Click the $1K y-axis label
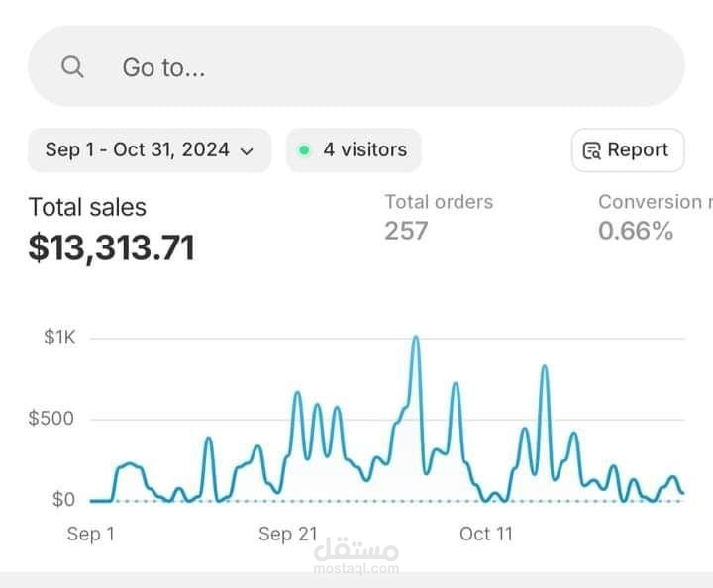The height and width of the screenshot is (588, 713). tap(59, 338)
